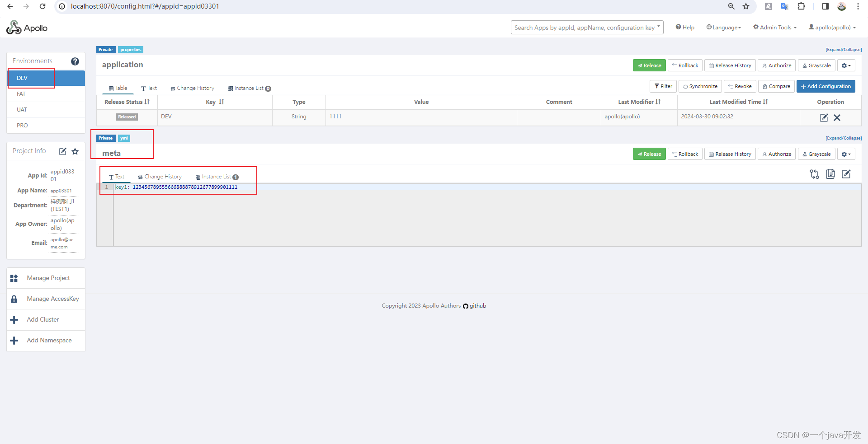Open Instance List tab in application
Image resolution: width=868 pixels, height=444 pixels.
click(x=249, y=88)
